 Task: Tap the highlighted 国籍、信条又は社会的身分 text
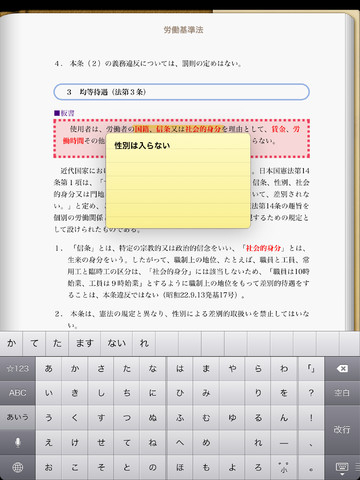click(x=177, y=129)
